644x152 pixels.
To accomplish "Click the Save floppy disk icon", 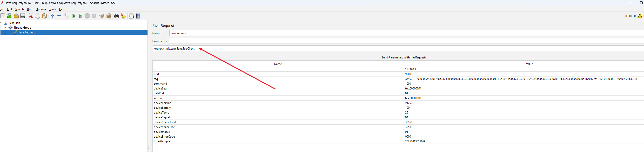I will pyautogui.click(x=23, y=16).
